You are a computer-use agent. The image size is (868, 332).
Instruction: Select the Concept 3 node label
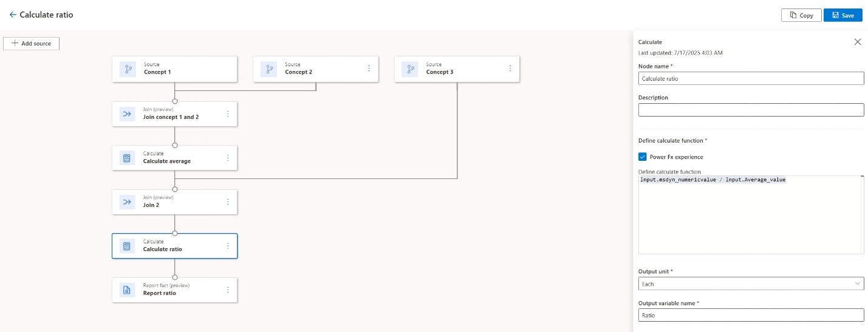(x=440, y=72)
